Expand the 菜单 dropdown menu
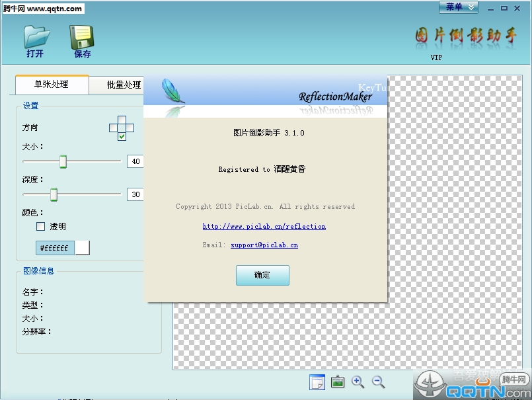Image resolution: width=532 pixels, height=400 pixels. click(x=459, y=7)
